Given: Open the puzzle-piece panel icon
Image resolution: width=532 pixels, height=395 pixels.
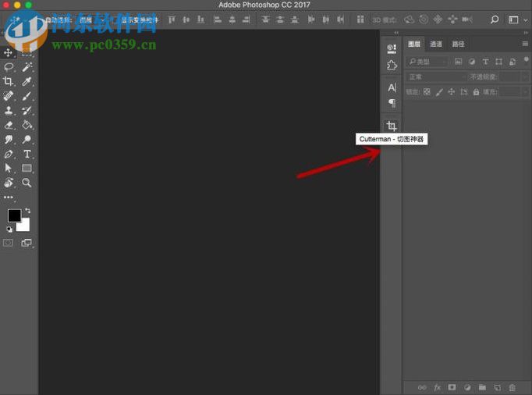Looking at the screenshot, I should point(392,66).
